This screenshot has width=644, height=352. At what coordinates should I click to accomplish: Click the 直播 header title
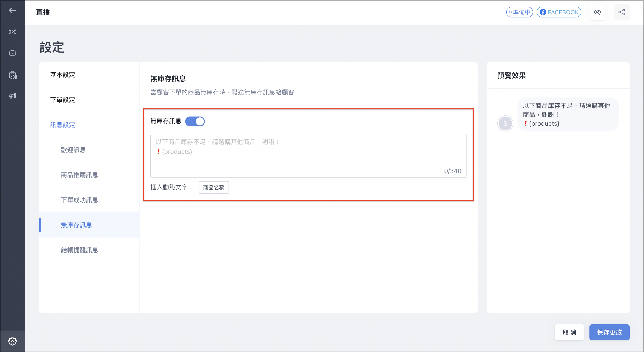43,12
